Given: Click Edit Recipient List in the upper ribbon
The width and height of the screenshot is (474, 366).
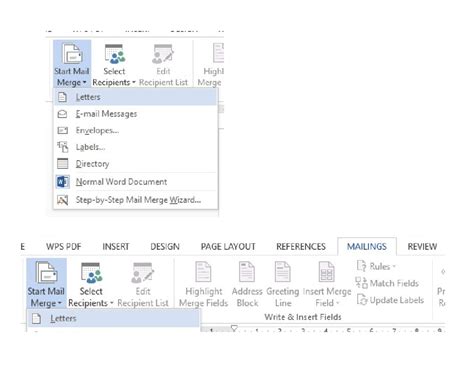Looking at the screenshot, I should point(163,65).
